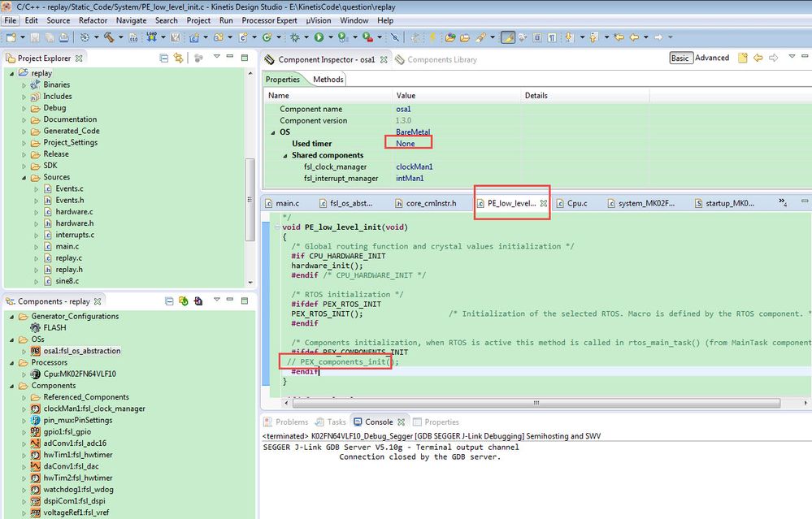Click the Used timer value None
This screenshot has height=519, width=812.
[x=406, y=143]
